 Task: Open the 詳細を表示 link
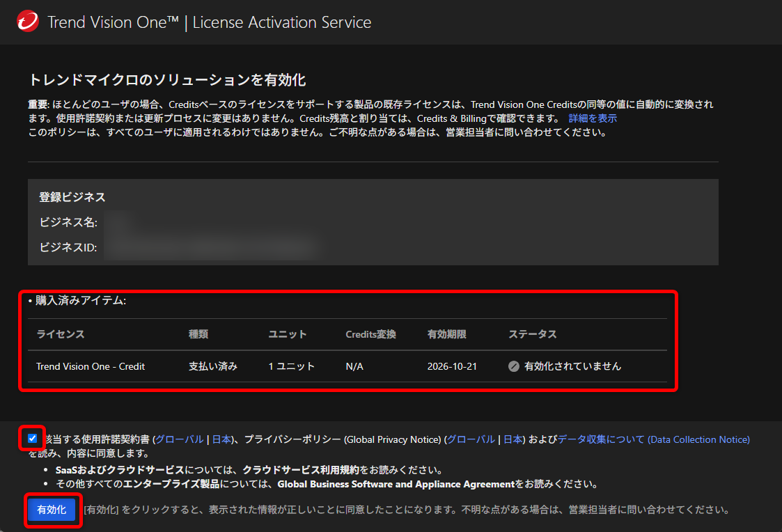593,118
